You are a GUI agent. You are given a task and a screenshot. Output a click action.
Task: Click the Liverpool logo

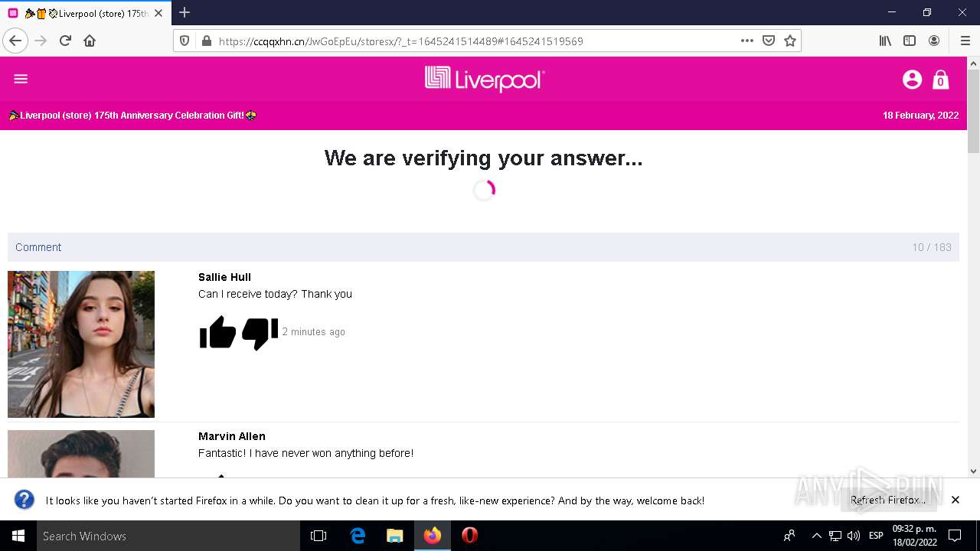pos(485,79)
